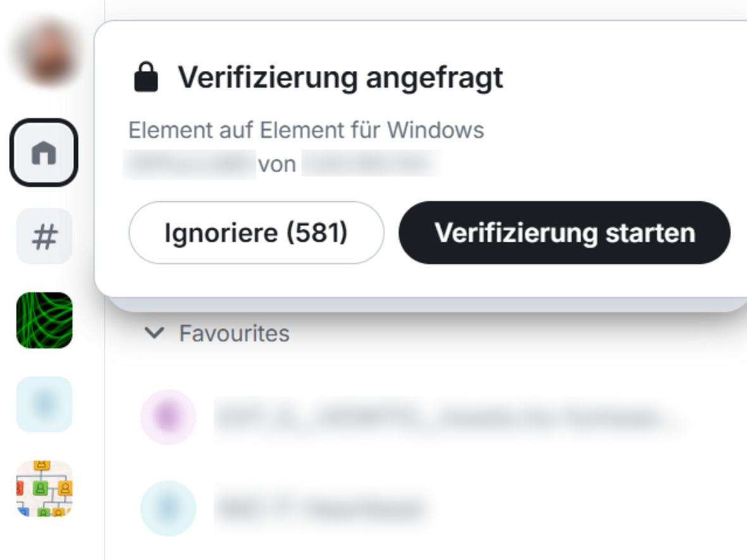Image resolution: width=747 pixels, height=560 pixels.
Task: Open the hashtag rooms space
Action: pyautogui.click(x=44, y=236)
